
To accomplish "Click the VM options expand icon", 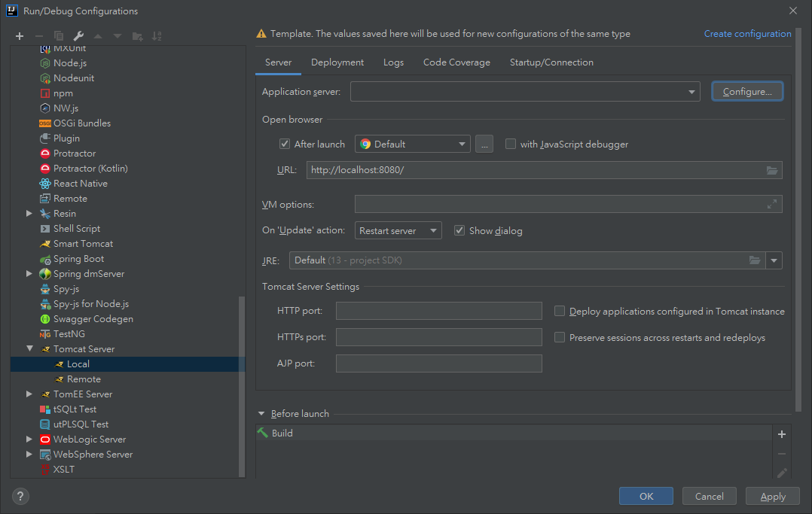I will point(771,205).
